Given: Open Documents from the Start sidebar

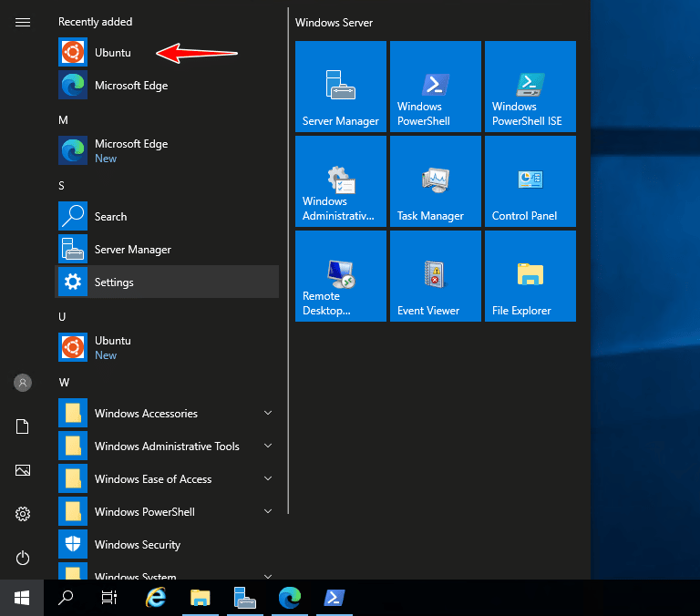Looking at the screenshot, I should tap(23, 426).
